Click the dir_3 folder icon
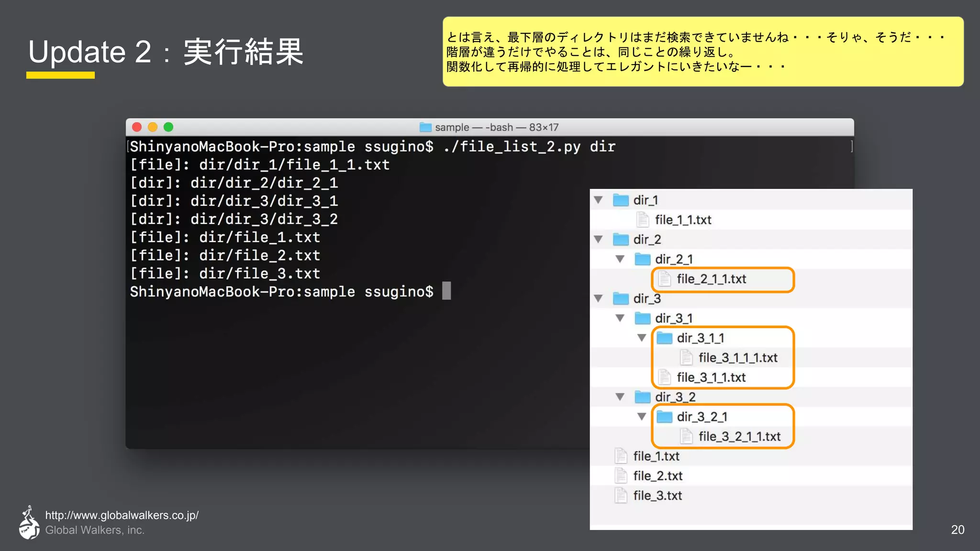980x551 pixels. (621, 298)
